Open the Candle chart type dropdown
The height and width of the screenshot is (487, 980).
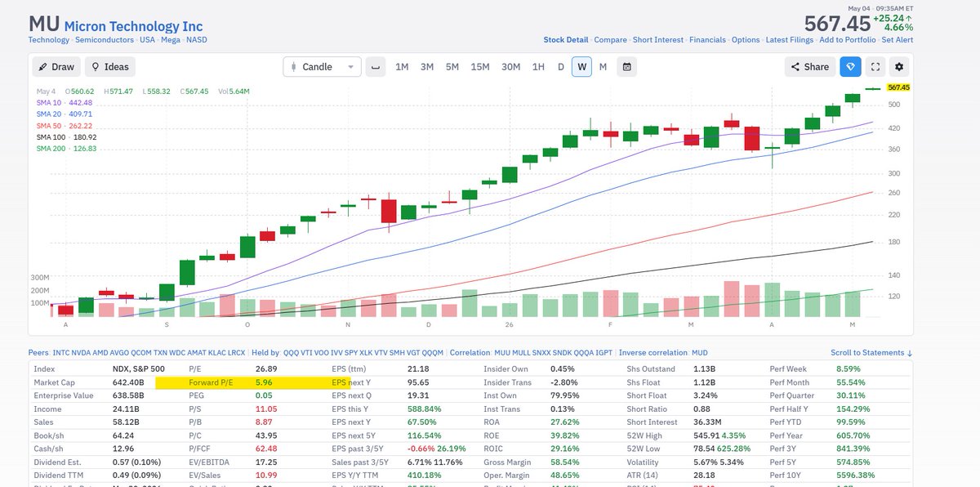point(322,67)
